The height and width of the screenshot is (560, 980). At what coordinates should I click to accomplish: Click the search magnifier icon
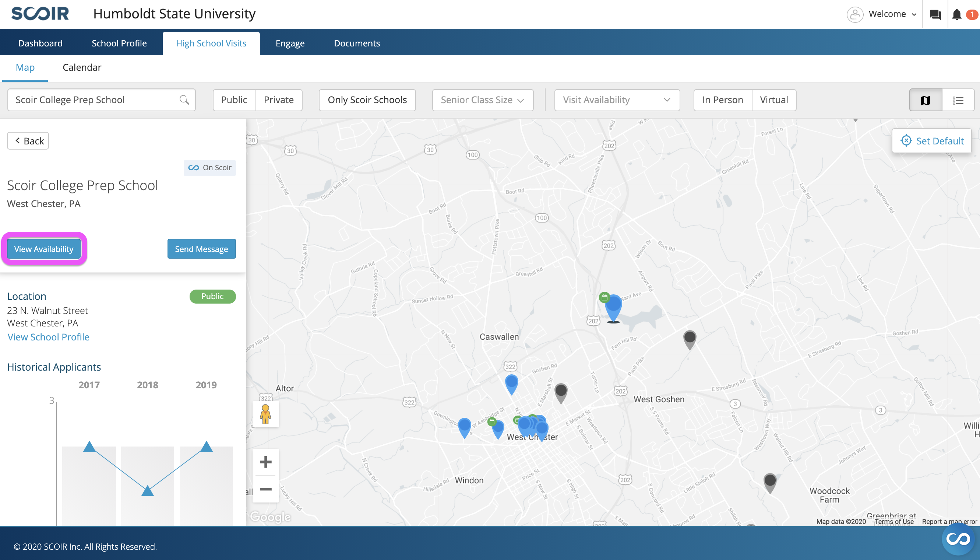click(184, 100)
